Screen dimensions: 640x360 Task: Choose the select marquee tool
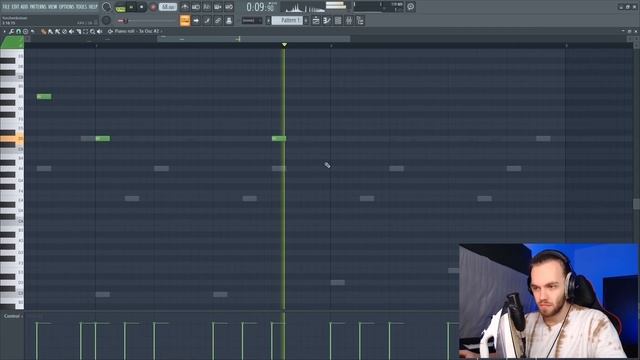[85, 31]
